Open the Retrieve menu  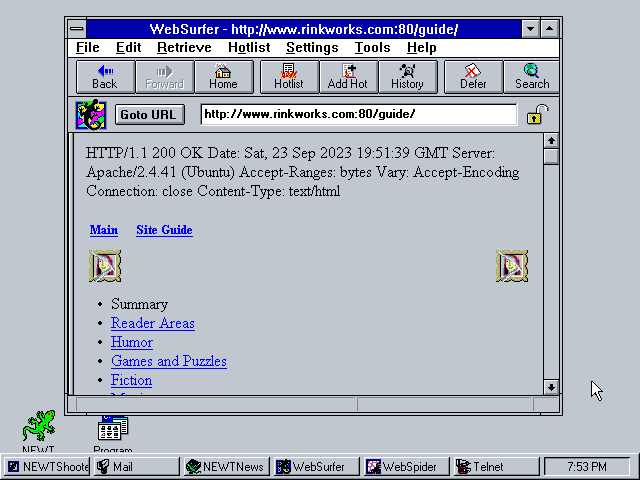tap(184, 48)
